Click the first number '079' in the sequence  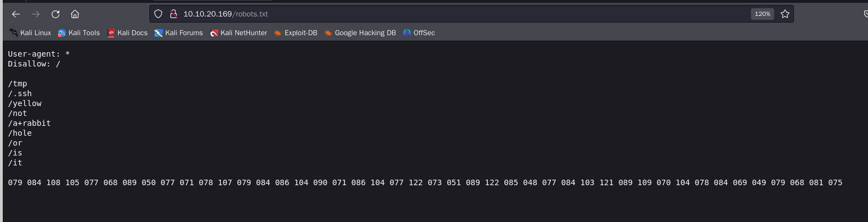pos(15,182)
